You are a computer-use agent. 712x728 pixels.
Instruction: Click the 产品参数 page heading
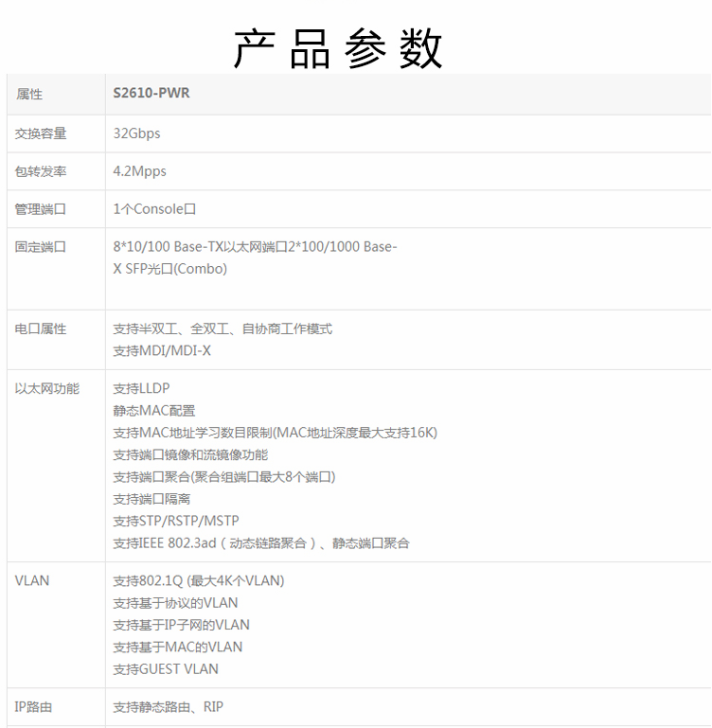338,48
